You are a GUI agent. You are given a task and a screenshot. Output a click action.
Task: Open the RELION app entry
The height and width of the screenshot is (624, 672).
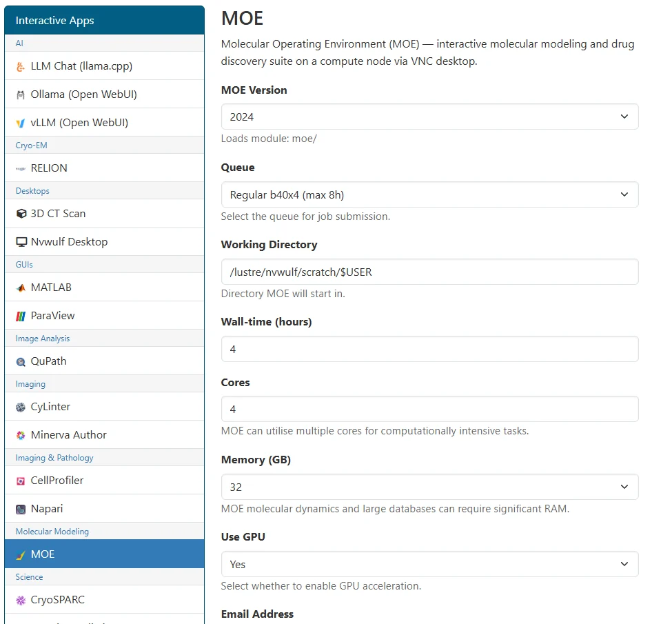(104, 168)
